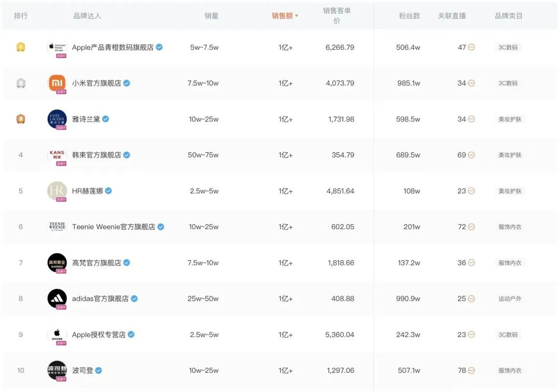The image size is (560, 392).
Task: Open the 销售额 sort dropdown
Action: click(x=285, y=16)
